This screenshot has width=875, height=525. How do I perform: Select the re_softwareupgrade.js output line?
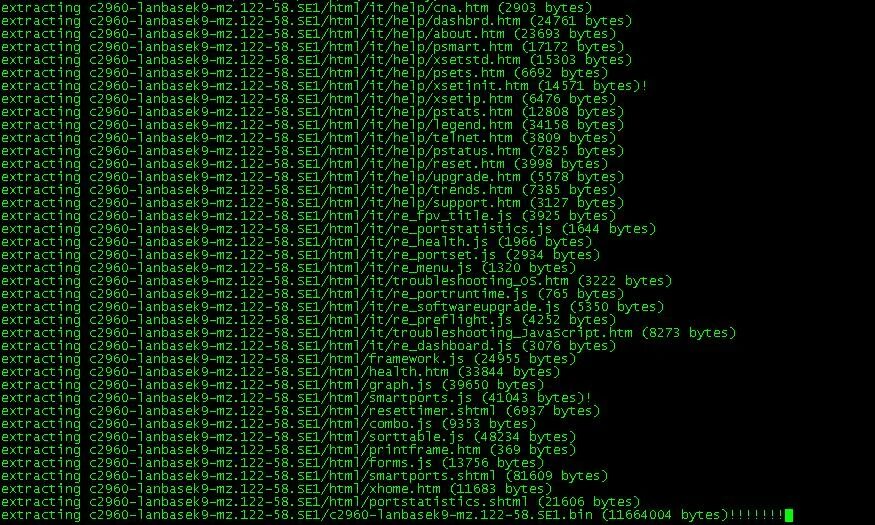pyautogui.click(x=332, y=307)
